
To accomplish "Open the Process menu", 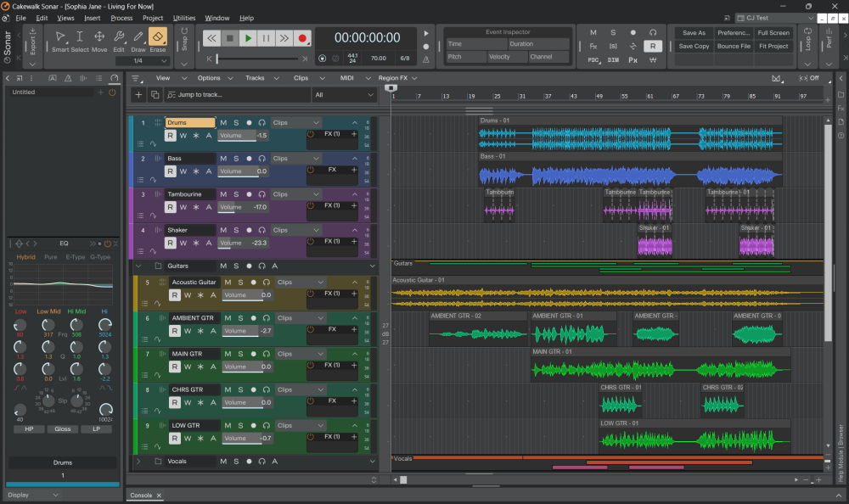I will 121,18.
